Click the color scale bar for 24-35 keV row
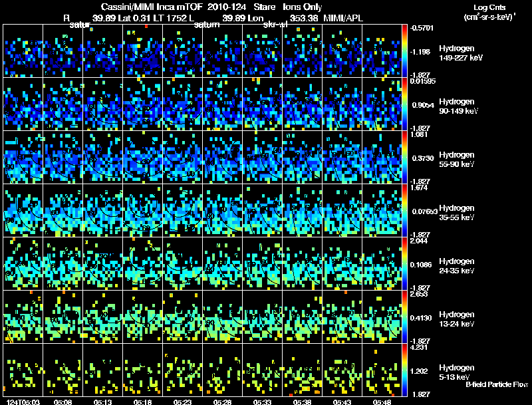This screenshot has height=405, width=532. (x=404, y=263)
